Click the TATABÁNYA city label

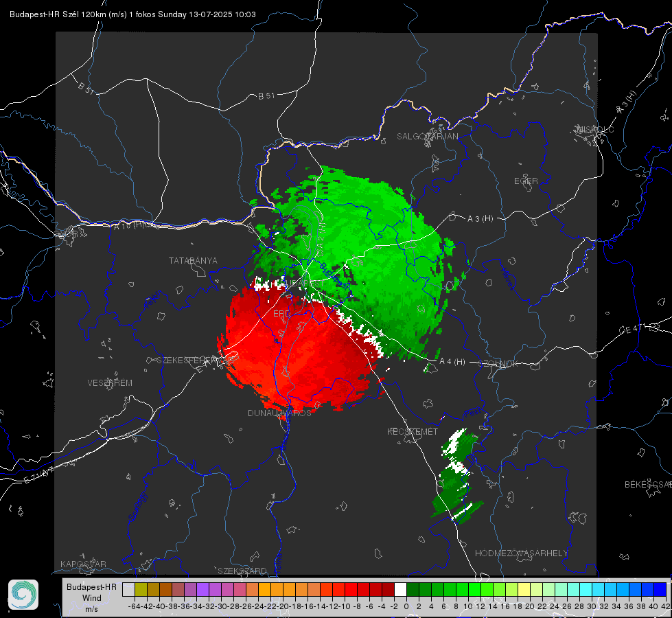[193, 261]
